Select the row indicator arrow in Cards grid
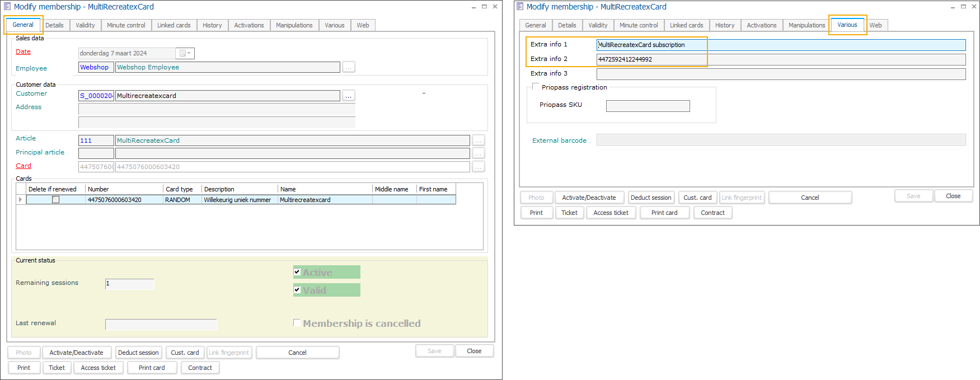980x380 pixels. (21, 200)
